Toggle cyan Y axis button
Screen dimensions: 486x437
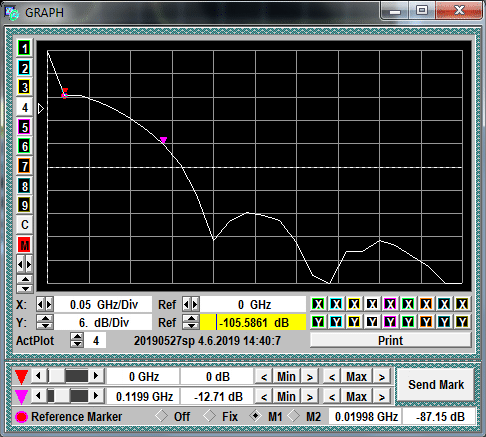(x=336, y=322)
